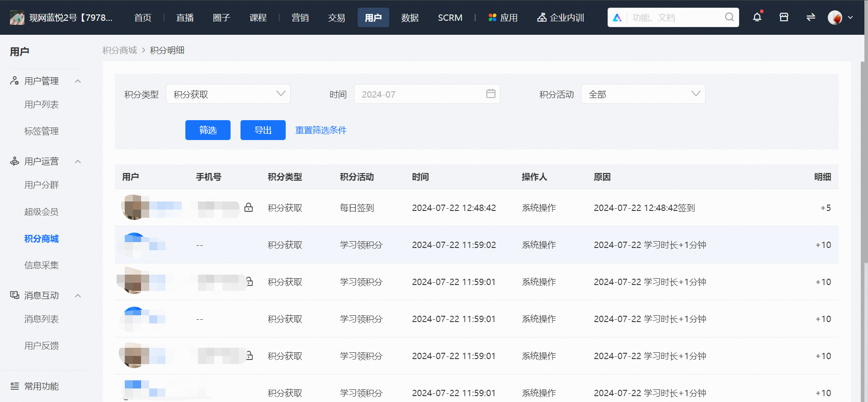The image size is (868, 402).
Task: Click the 常用功能 list icon
Action: click(14, 386)
